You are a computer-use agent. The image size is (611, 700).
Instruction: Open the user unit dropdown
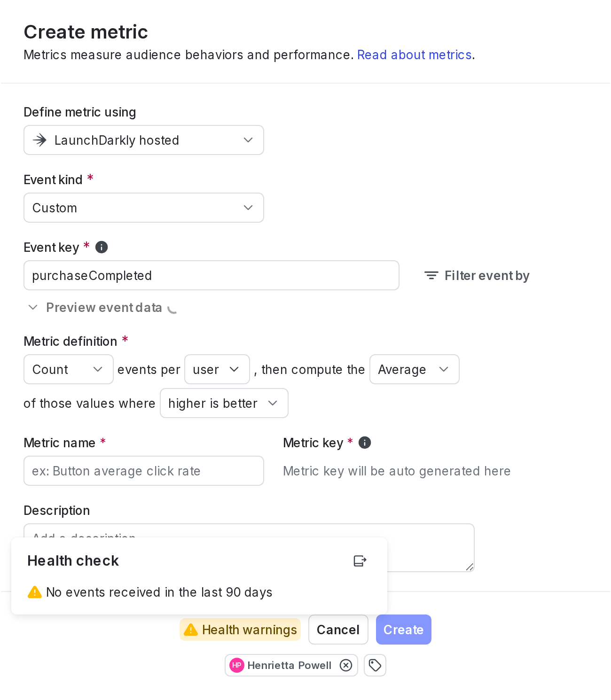pos(217,369)
